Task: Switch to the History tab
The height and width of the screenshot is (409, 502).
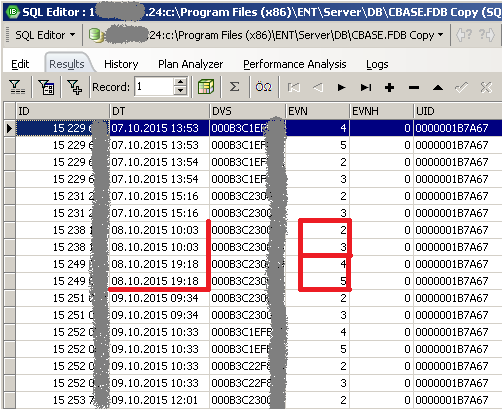Action: click(x=121, y=64)
